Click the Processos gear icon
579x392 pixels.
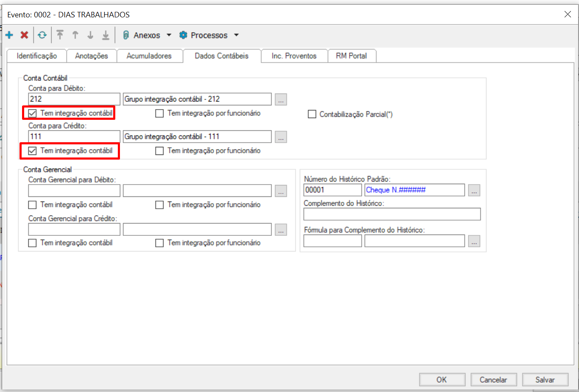[183, 35]
